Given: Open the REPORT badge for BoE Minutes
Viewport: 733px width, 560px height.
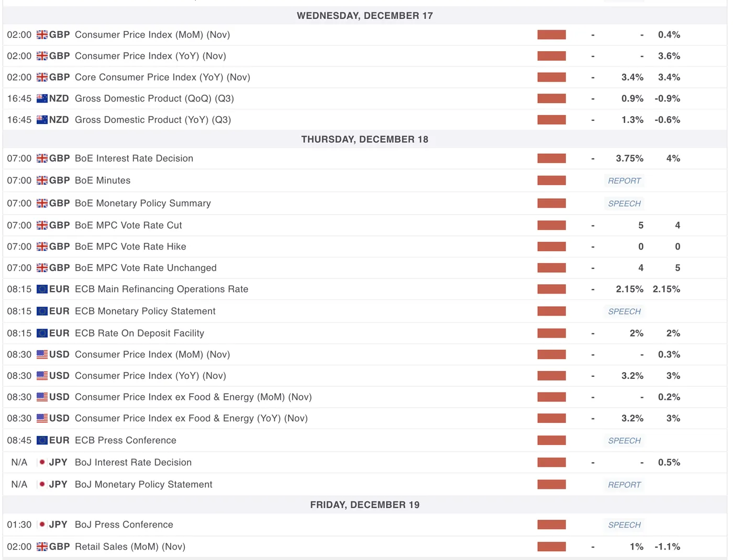Looking at the screenshot, I should pos(624,181).
